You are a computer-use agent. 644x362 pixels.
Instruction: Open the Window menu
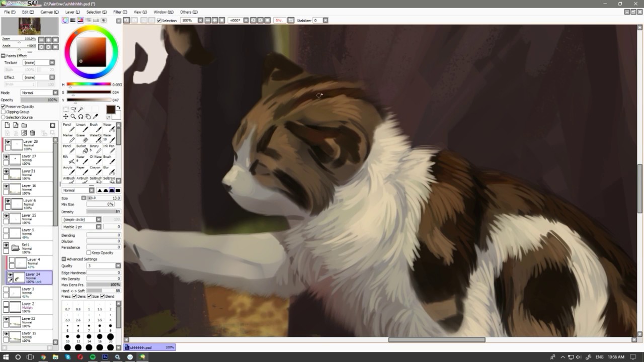pyautogui.click(x=164, y=12)
